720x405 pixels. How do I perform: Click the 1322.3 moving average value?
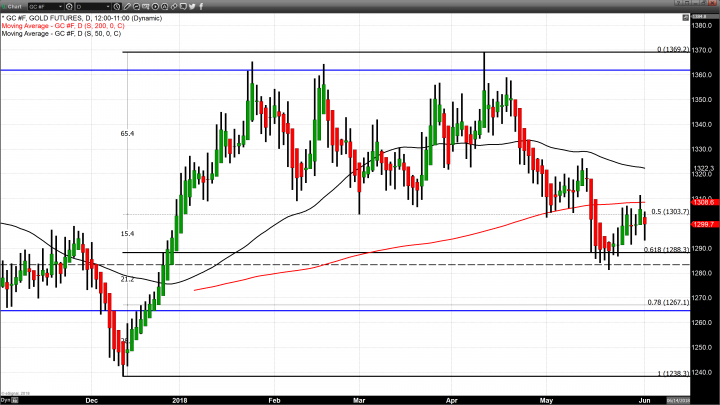[704, 169]
